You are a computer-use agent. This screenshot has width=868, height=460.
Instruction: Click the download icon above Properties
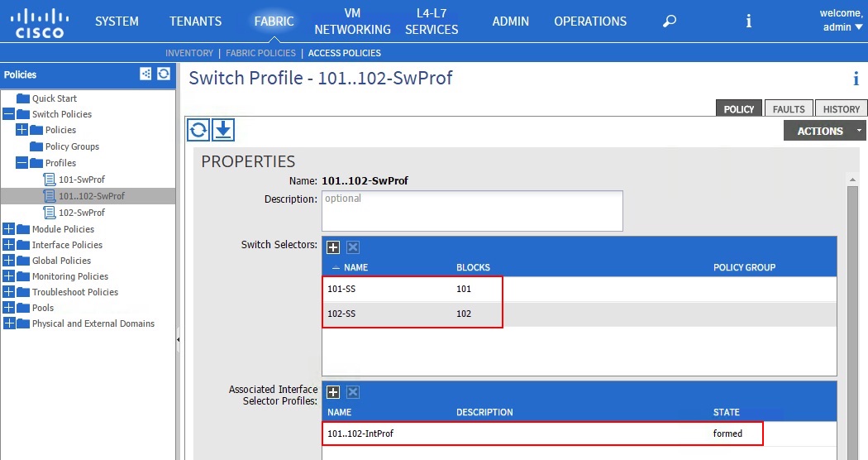pos(223,130)
